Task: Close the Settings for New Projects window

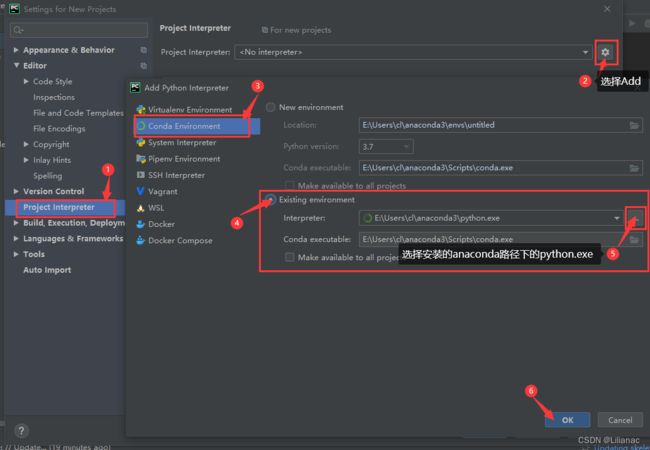Action: tap(607, 9)
